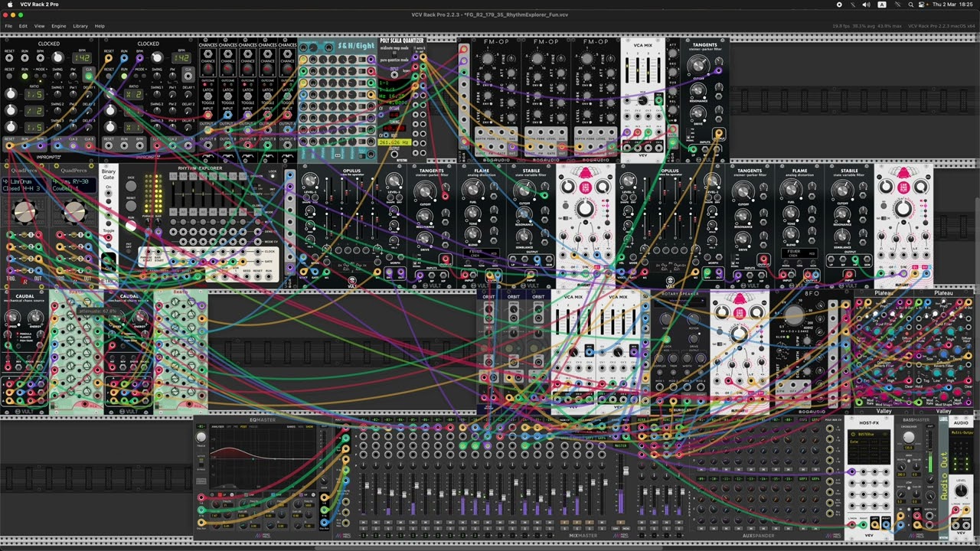Click the date and time in the menu bar
Screen dimensions: 980x551
(x=953, y=5)
